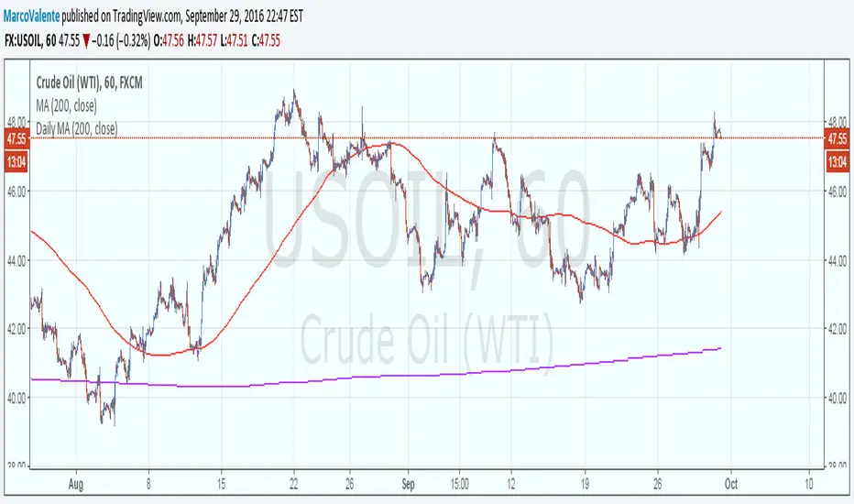The height and width of the screenshot is (504, 854).
Task: Click the 44.00 label on right price axis
Action: click(838, 260)
